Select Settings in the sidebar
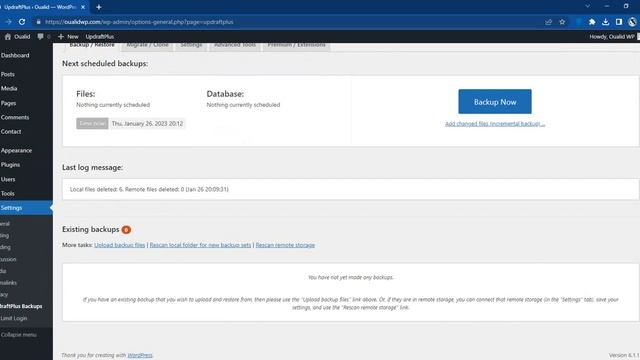The image size is (640, 360). (x=26, y=208)
